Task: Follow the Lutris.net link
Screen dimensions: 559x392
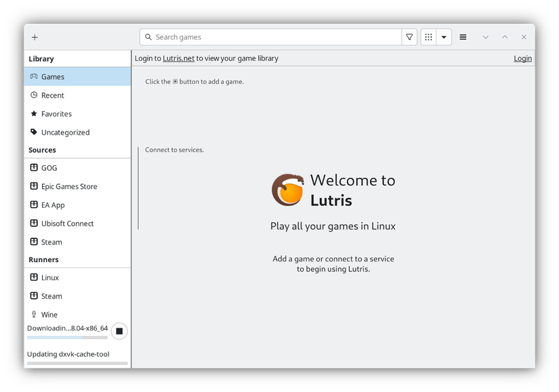Action: (179, 58)
